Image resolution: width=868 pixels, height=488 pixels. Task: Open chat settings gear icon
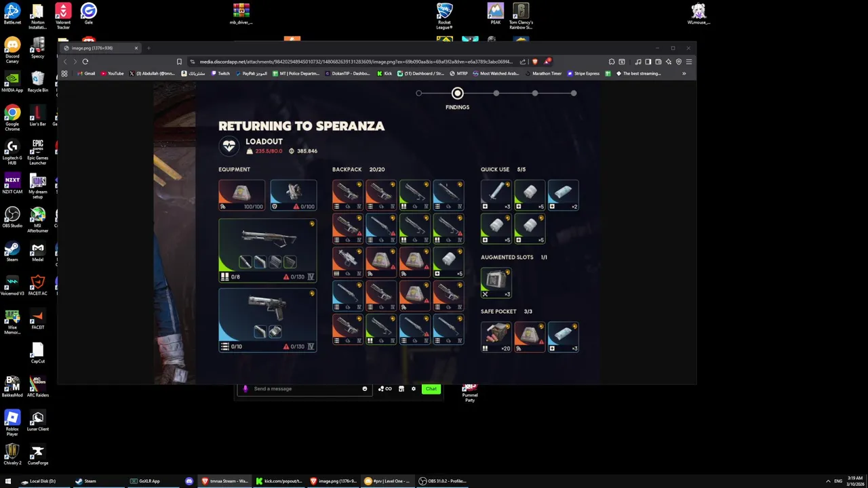(x=414, y=389)
